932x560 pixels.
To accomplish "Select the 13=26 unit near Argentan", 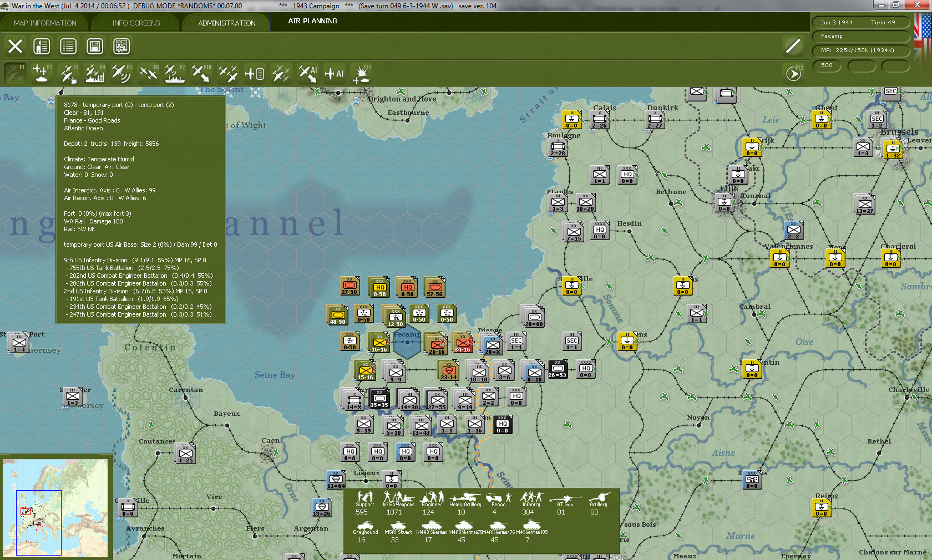I will click(x=322, y=507).
